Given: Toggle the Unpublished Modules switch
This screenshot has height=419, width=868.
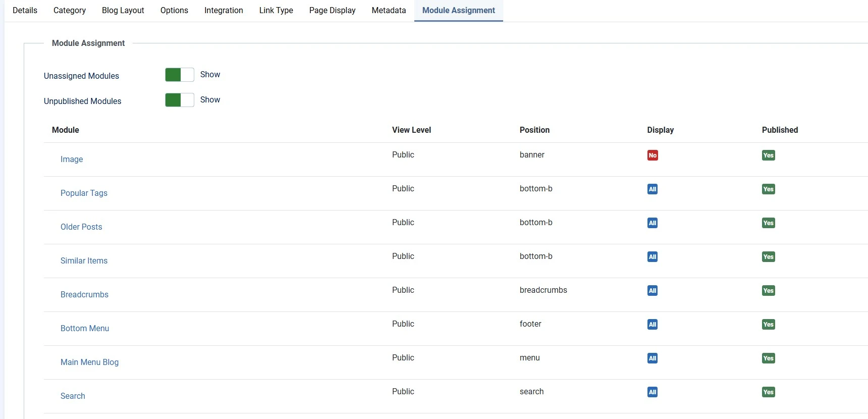Looking at the screenshot, I should click(x=180, y=100).
